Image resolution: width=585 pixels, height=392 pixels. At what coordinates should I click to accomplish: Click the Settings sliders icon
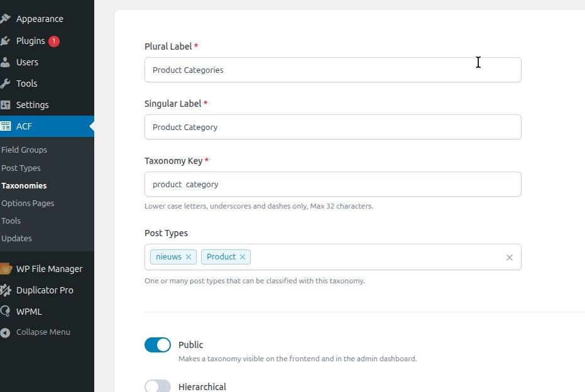6,105
